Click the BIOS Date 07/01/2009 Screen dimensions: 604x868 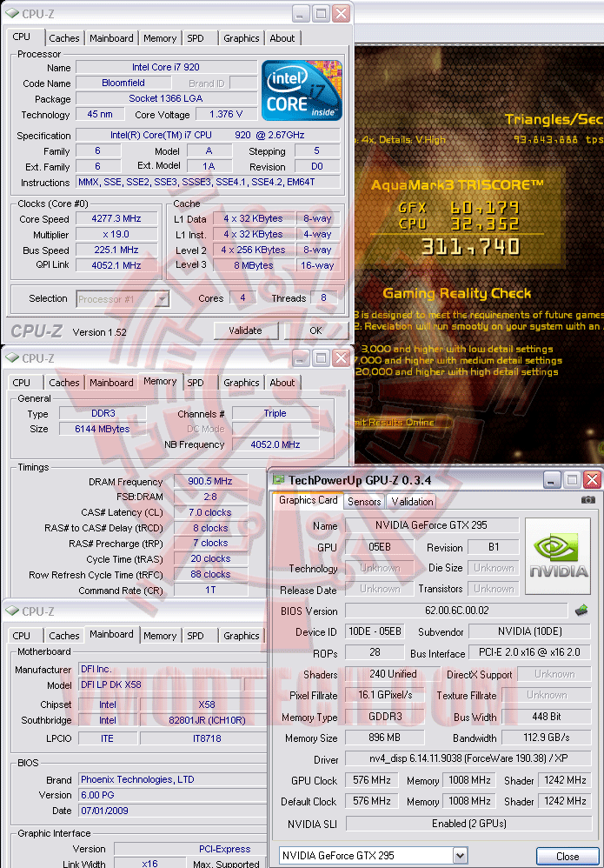click(171, 811)
